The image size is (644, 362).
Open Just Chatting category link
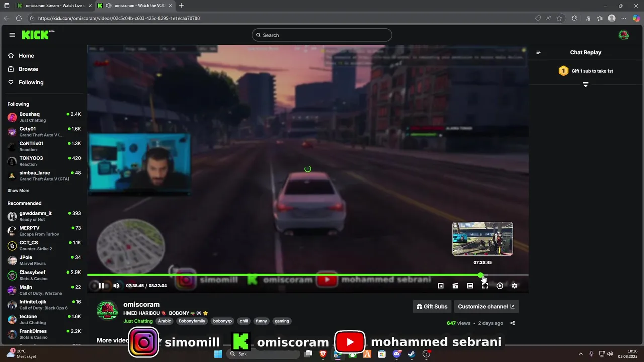click(138, 321)
